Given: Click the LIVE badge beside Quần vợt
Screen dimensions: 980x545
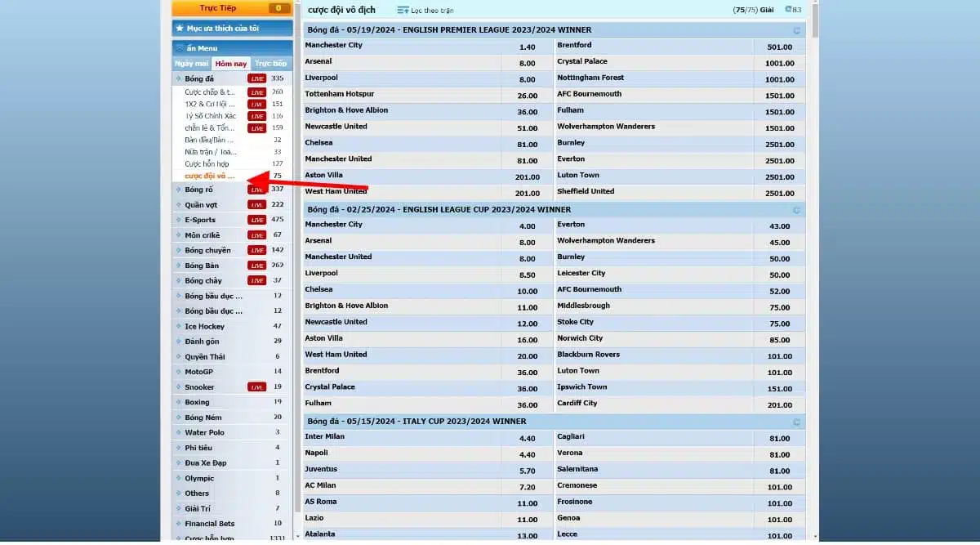Looking at the screenshot, I should [x=256, y=205].
